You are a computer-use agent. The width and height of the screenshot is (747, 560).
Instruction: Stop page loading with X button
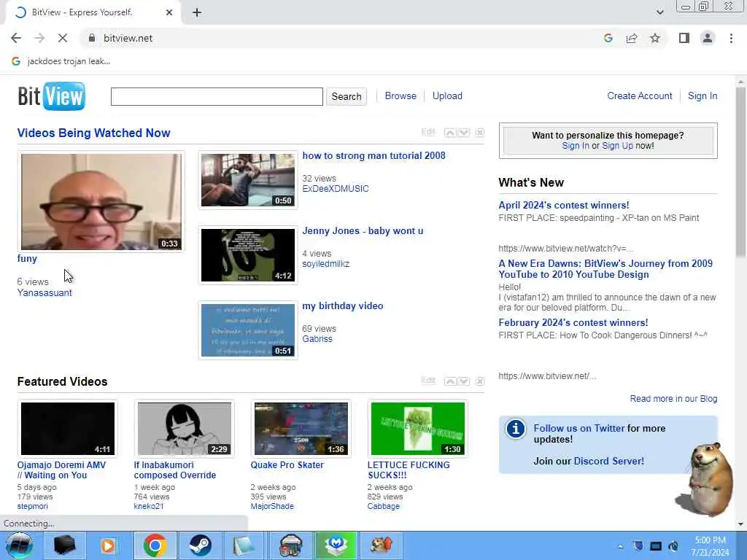[63, 38]
